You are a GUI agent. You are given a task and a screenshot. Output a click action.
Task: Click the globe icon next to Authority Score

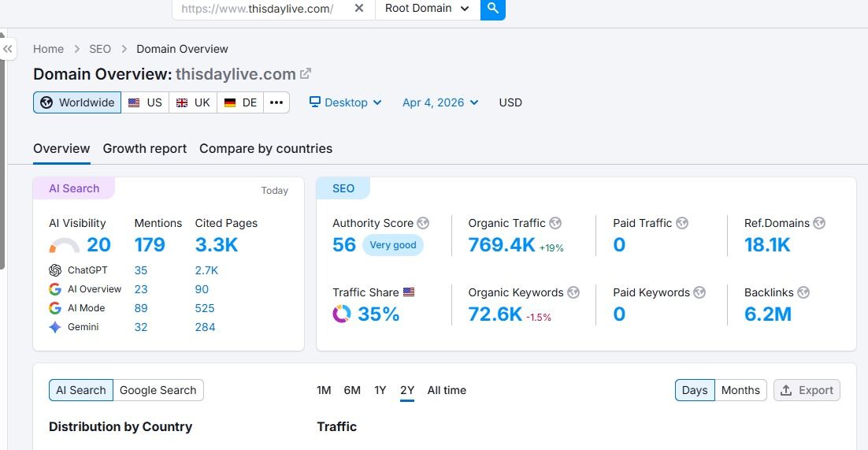pos(423,223)
